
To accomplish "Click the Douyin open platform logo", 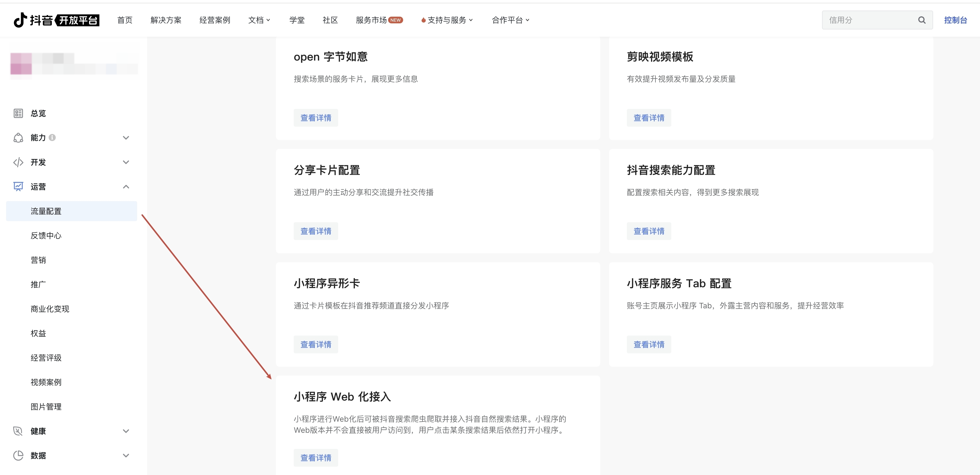I will coord(56,20).
